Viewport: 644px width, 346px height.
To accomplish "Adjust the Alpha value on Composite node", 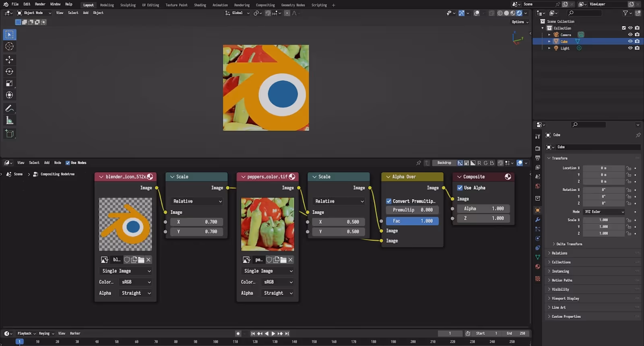I will [x=484, y=209].
